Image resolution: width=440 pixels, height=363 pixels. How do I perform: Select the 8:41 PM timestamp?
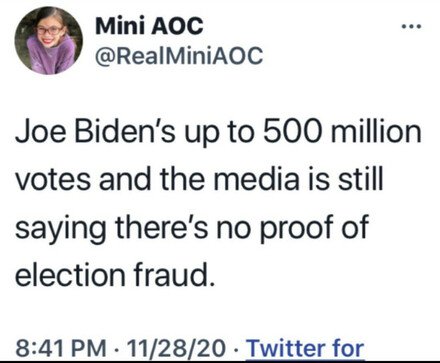tap(61, 348)
